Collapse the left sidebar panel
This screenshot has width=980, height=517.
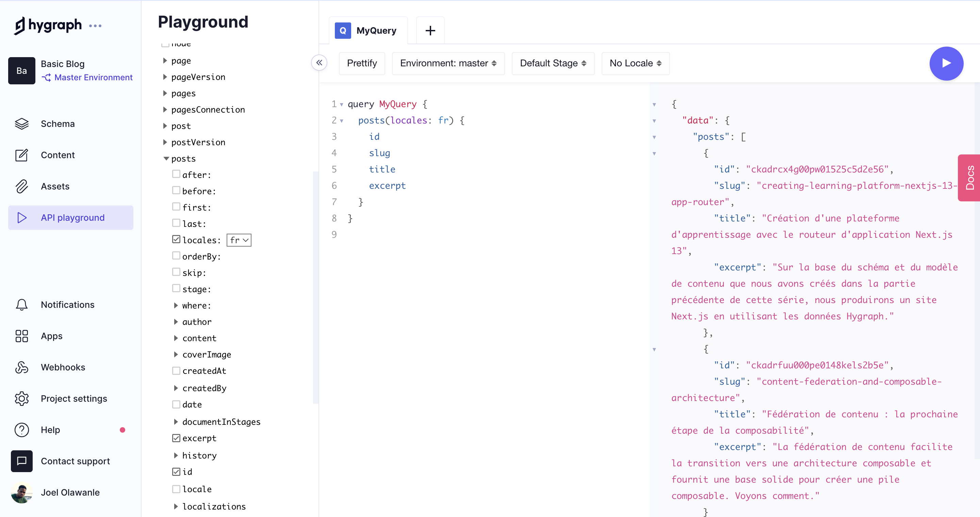[319, 63]
